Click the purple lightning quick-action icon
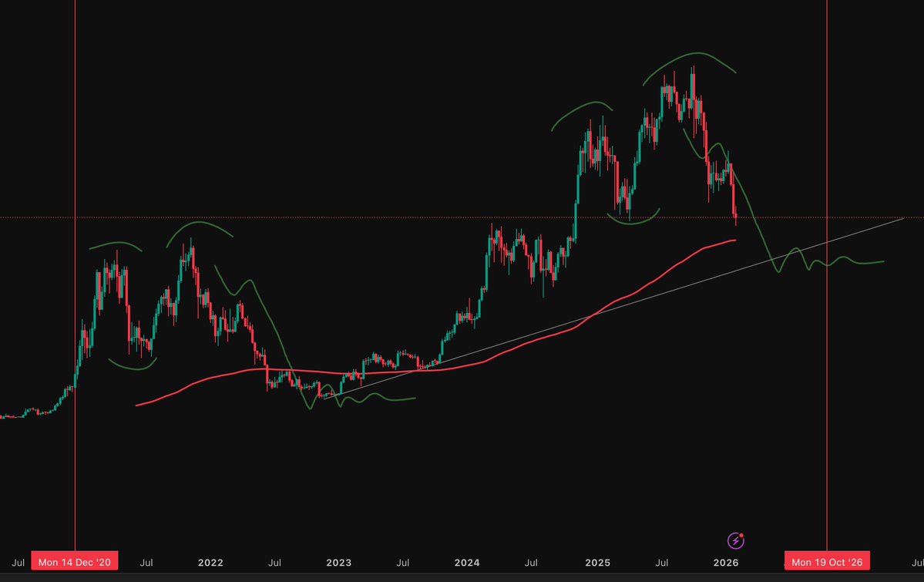This screenshot has height=582, width=924. tap(734, 540)
